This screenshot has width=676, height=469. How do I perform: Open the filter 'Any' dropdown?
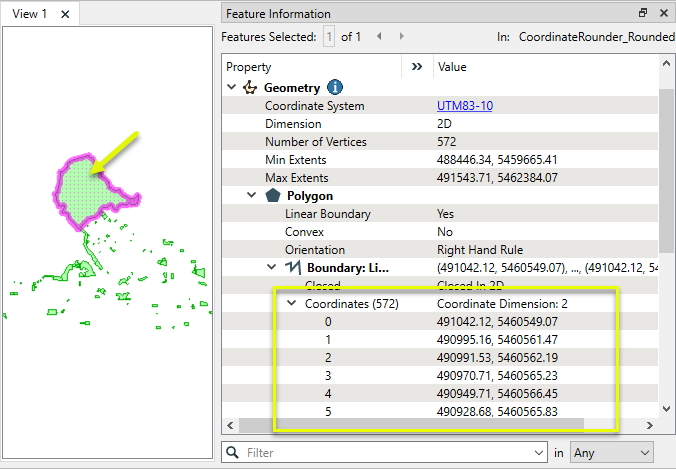click(612, 453)
